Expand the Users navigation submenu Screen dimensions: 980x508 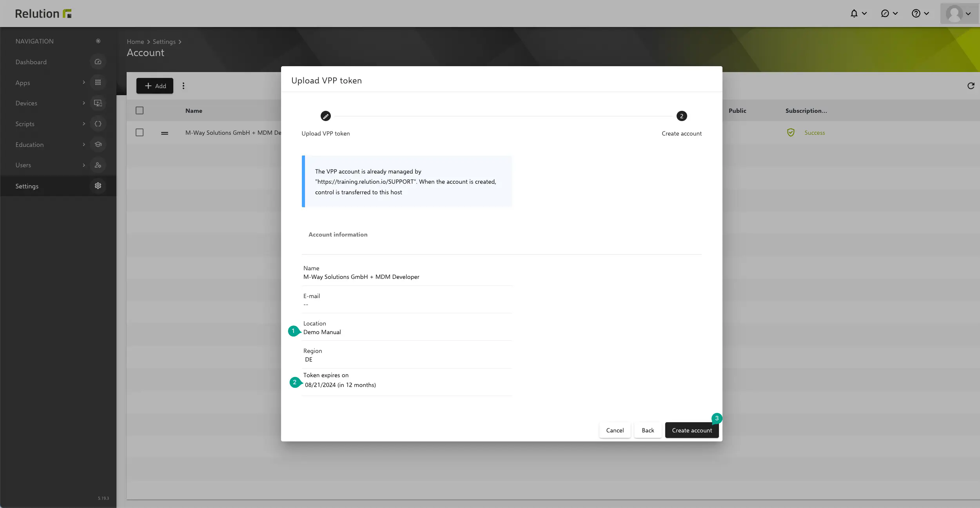click(x=83, y=165)
